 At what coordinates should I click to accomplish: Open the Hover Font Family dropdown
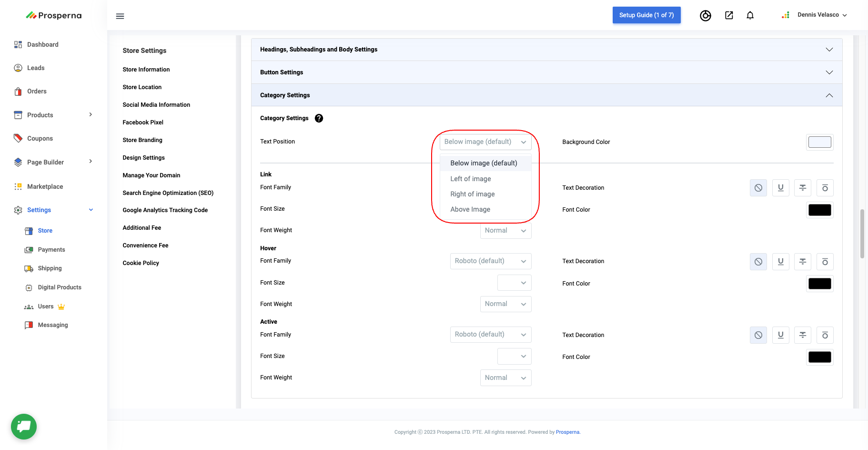(x=490, y=261)
